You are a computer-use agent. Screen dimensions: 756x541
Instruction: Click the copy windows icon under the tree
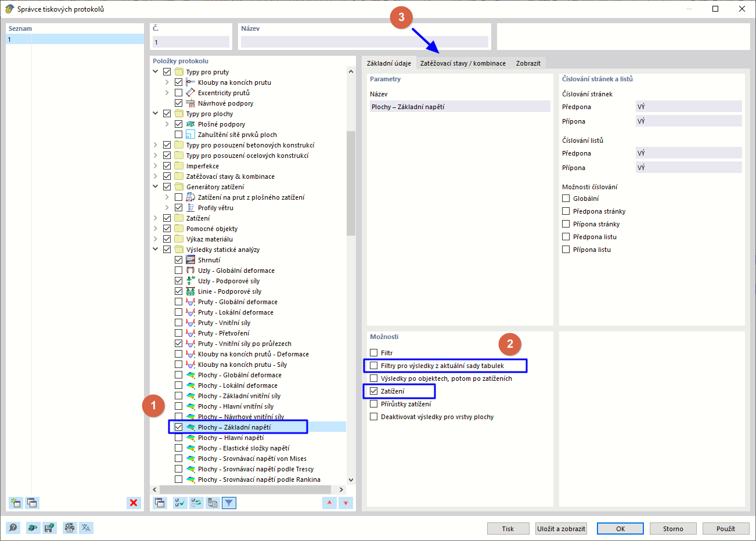pyautogui.click(x=159, y=503)
